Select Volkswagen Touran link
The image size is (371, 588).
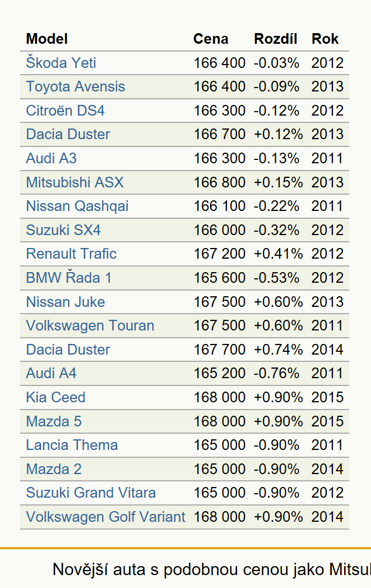(x=90, y=325)
